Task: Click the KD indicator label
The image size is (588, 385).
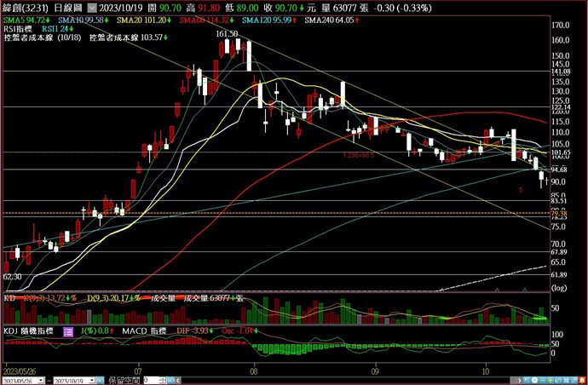Action: coord(9,299)
